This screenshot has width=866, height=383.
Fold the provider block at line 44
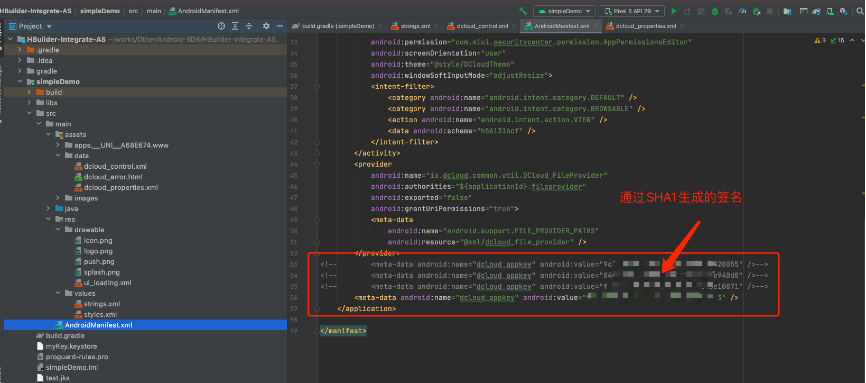point(316,164)
